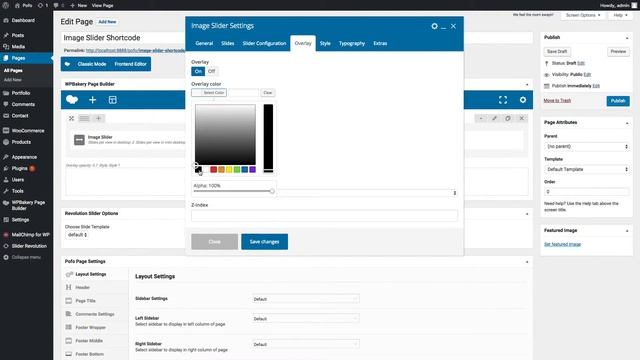Click the New item in the admin bar
Image resolution: width=640 pixels, height=360 pixels.
[78, 5]
